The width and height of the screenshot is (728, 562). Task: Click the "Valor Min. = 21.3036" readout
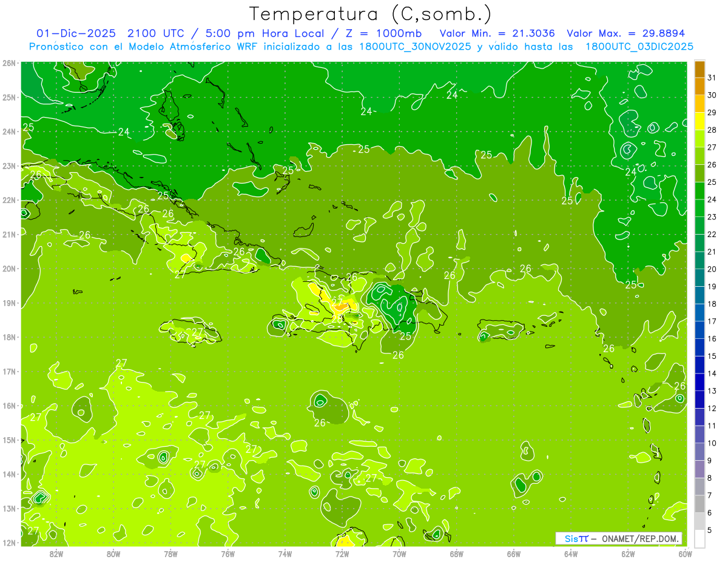pyautogui.click(x=497, y=33)
